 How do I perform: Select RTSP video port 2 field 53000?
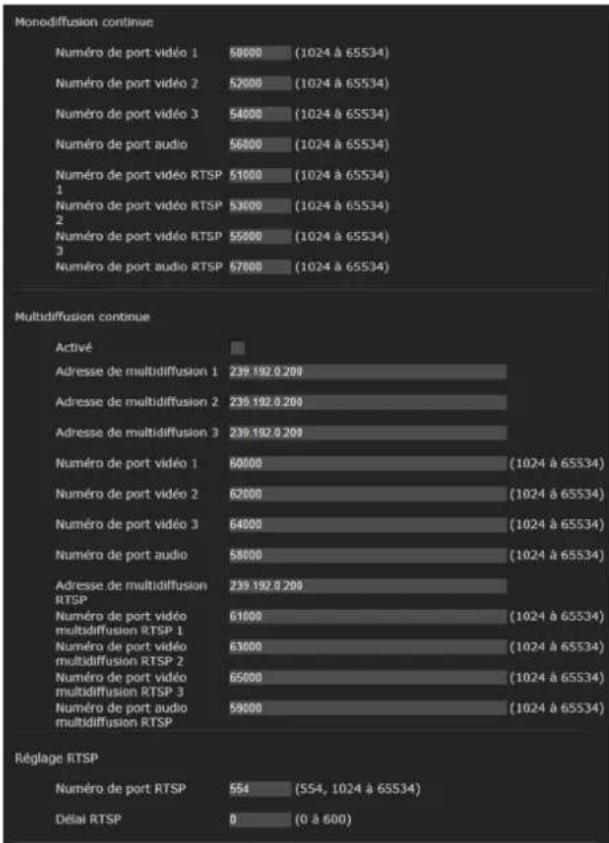260,206
